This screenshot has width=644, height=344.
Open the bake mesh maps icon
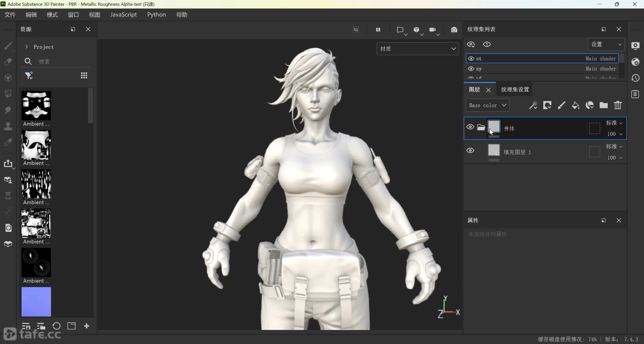click(x=8, y=180)
